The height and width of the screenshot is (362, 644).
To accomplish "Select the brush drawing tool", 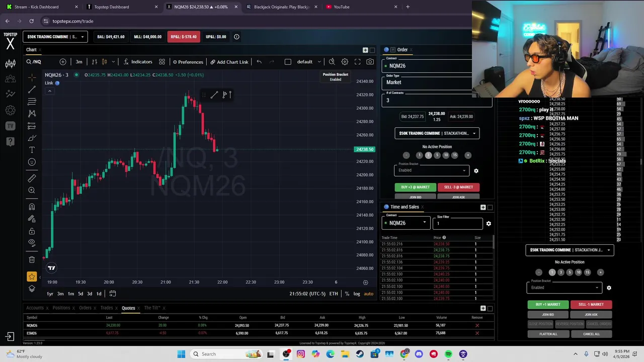I will [x=32, y=138].
